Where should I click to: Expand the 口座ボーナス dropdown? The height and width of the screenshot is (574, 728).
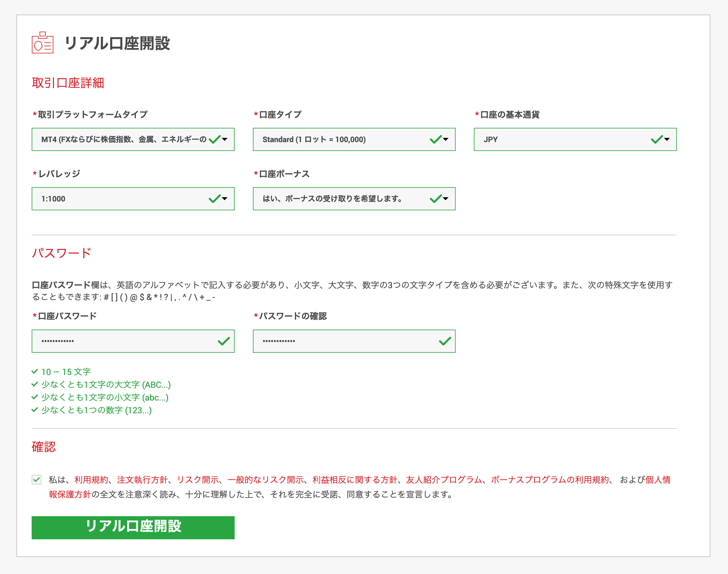pos(354,199)
